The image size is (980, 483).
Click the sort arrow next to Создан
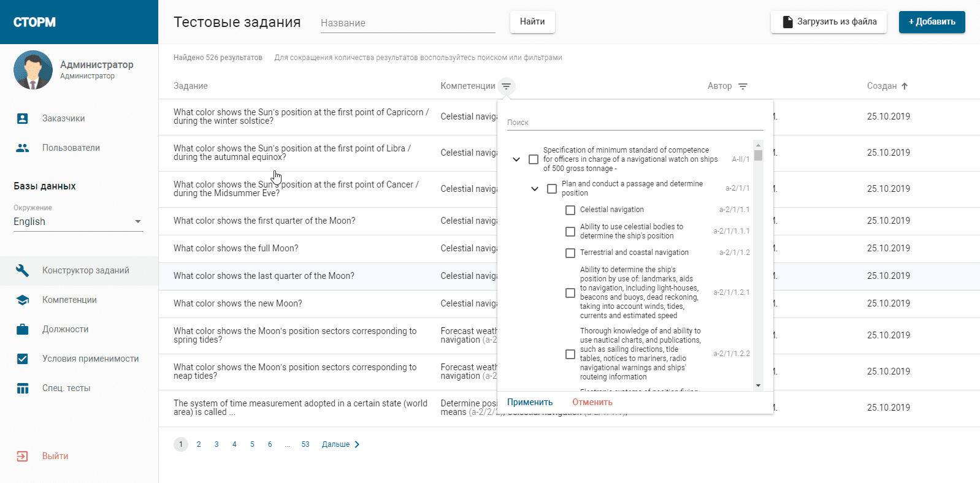pos(905,86)
